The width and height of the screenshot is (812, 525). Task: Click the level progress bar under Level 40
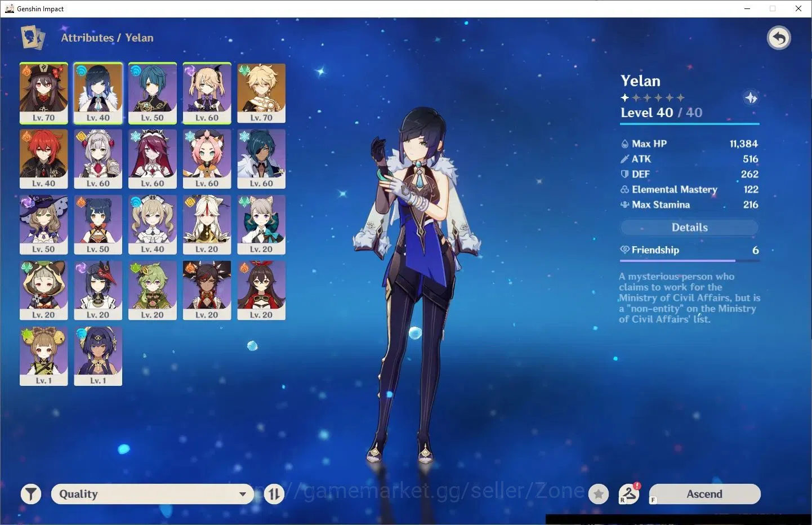click(690, 123)
